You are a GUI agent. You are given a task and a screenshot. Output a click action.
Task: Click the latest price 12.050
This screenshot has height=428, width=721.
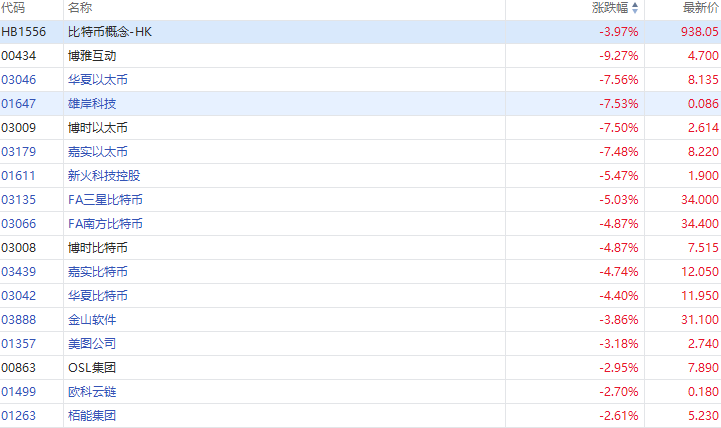point(700,271)
